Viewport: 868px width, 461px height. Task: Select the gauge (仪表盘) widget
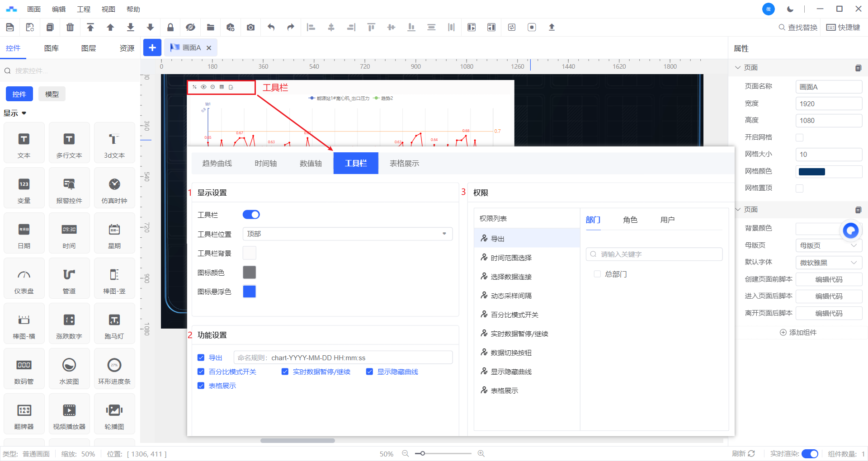coord(24,278)
